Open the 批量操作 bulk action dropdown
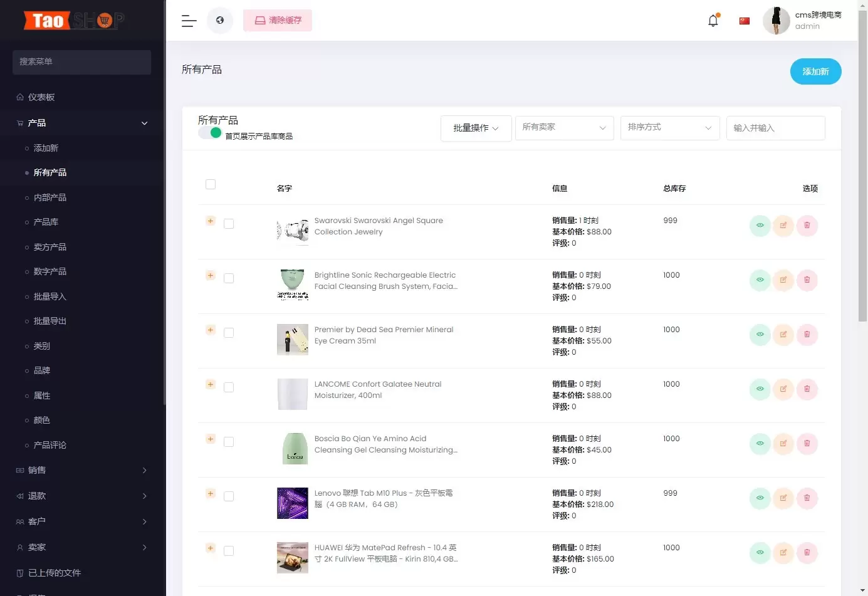868x596 pixels. (476, 128)
